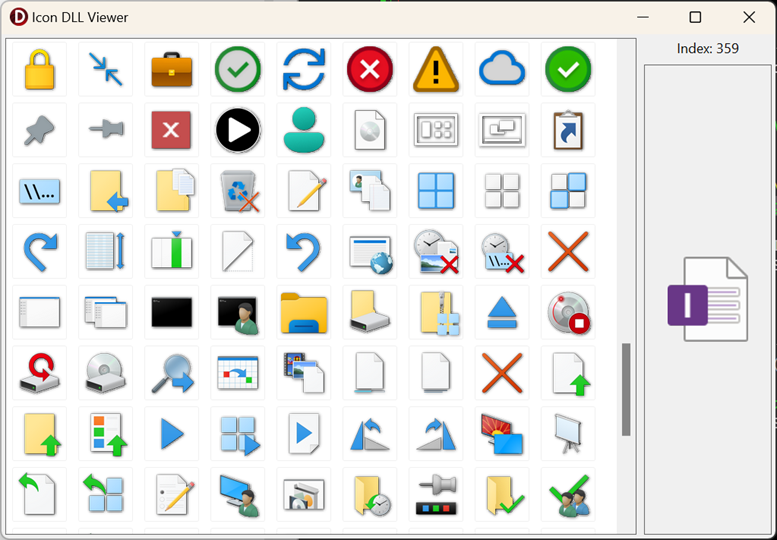Select the rotate right triangle icon

coord(436,434)
